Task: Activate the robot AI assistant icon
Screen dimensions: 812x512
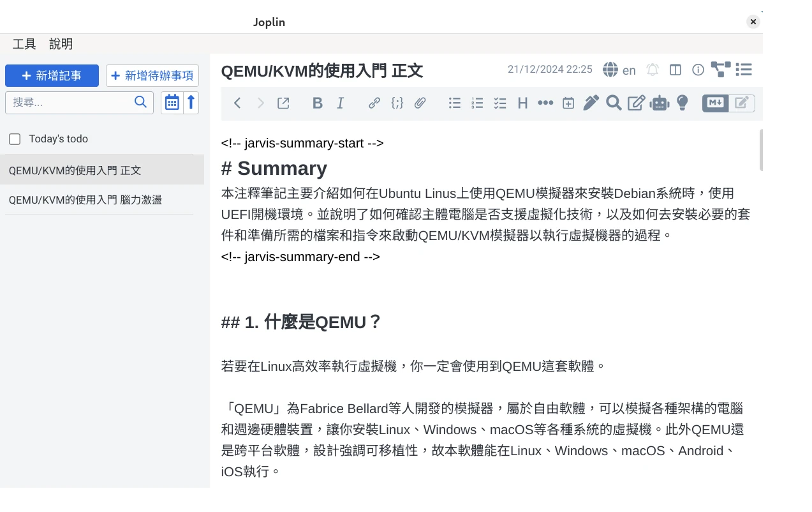Action: (x=659, y=103)
